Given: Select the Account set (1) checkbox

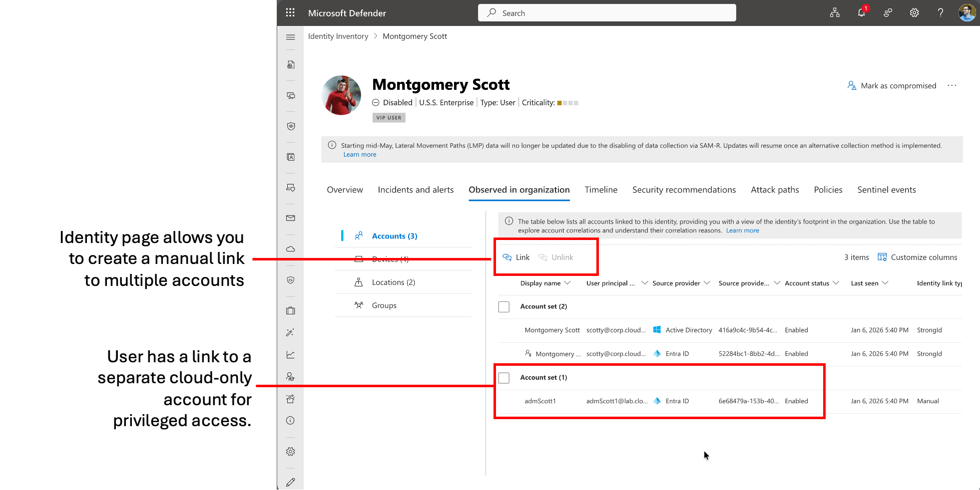Looking at the screenshot, I should (x=504, y=378).
